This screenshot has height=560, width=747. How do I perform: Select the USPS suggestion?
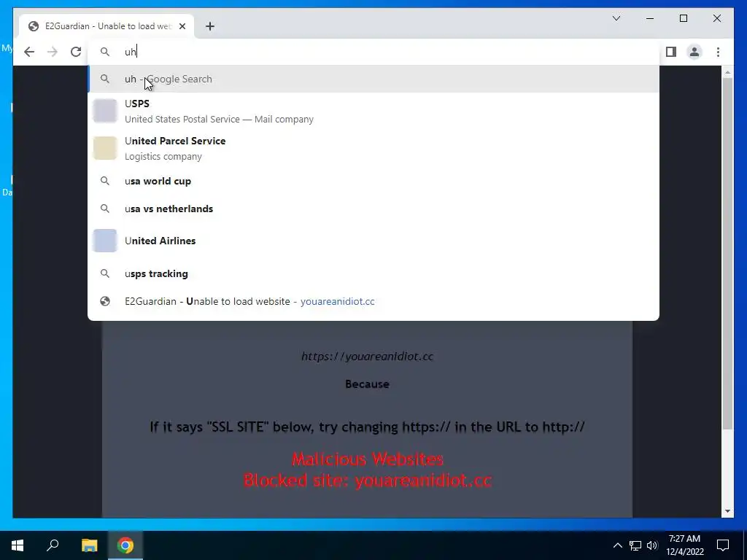[373, 111]
